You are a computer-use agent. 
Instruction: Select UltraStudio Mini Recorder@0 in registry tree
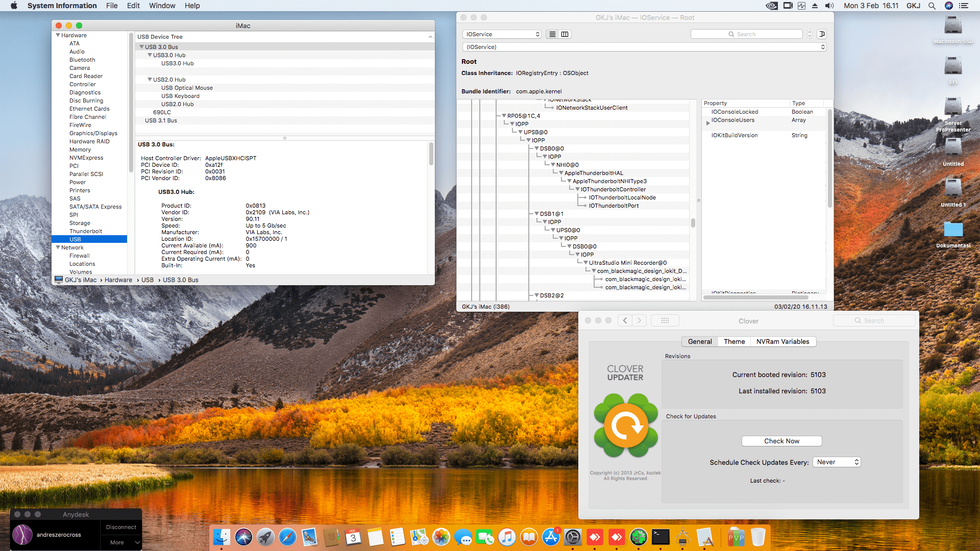pyautogui.click(x=628, y=263)
